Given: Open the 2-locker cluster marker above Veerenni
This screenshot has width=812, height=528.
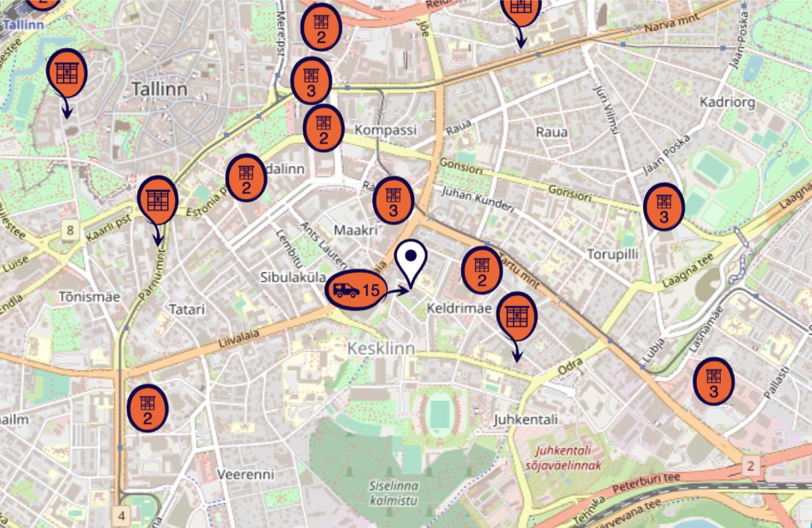Looking at the screenshot, I should click(148, 407).
